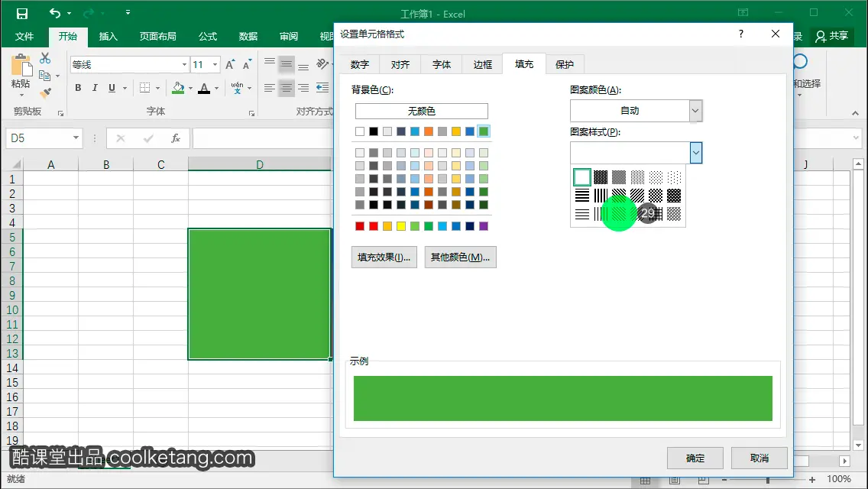Choose the thick diagonal crosshatch checker pattern
The height and width of the screenshot is (489, 868).
click(x=656, y=196)
